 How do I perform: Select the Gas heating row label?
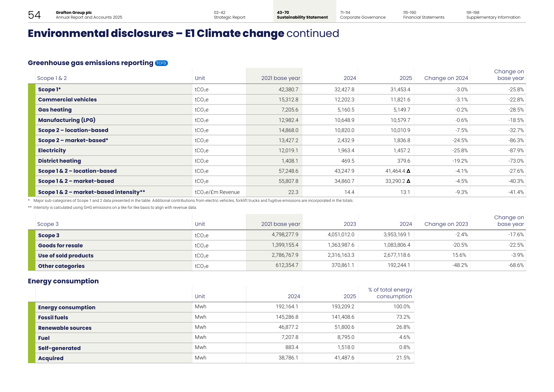pos(55,110)
